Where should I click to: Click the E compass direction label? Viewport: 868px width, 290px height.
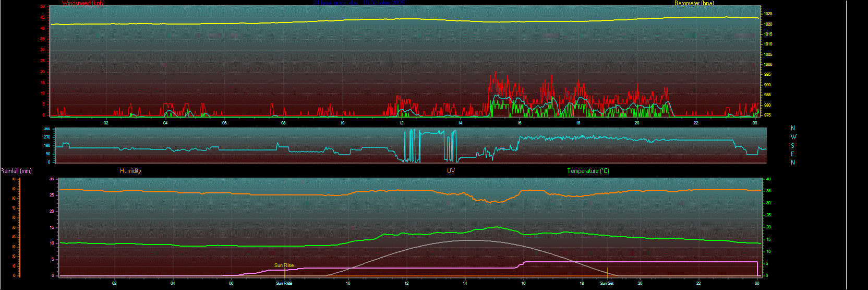pos(793,154)
